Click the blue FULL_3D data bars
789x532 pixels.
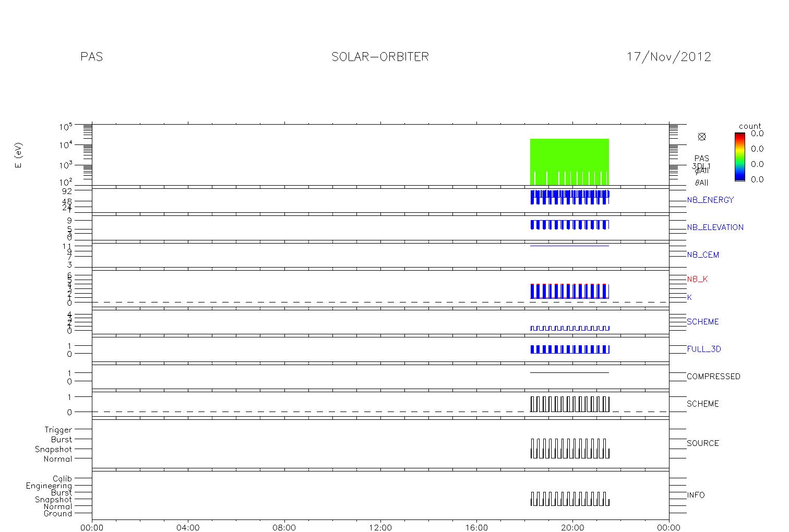pos(570,349)
